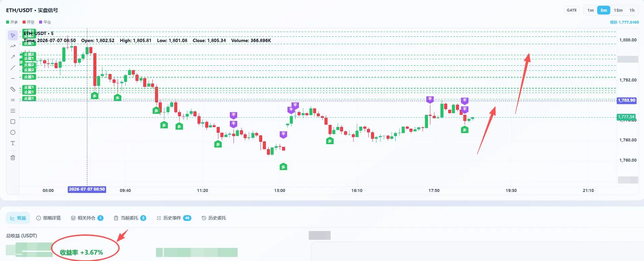Switch chart to 1m timeframe

coord(590,10)
